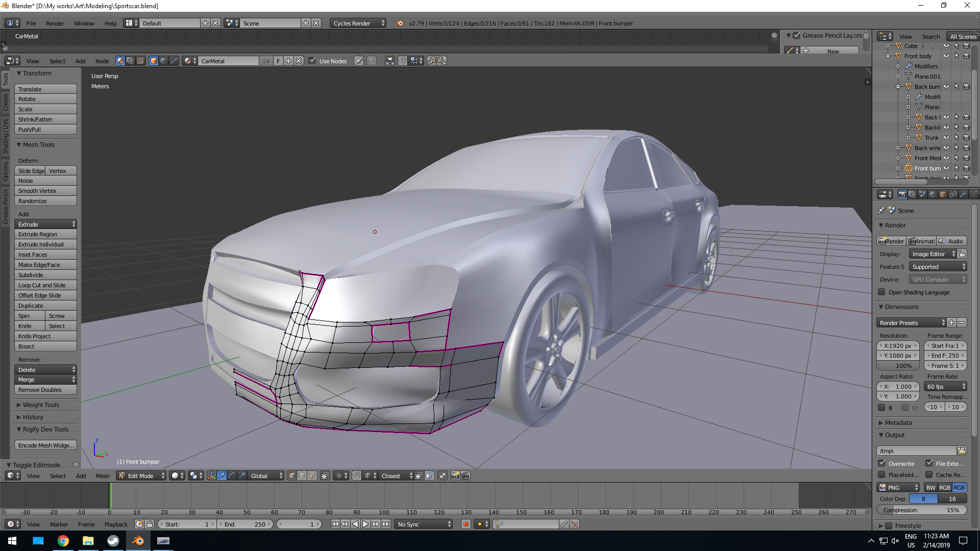Open the Cycles Render engine dropdown
This screenshot has width=980, height=551.
[358, 23]
